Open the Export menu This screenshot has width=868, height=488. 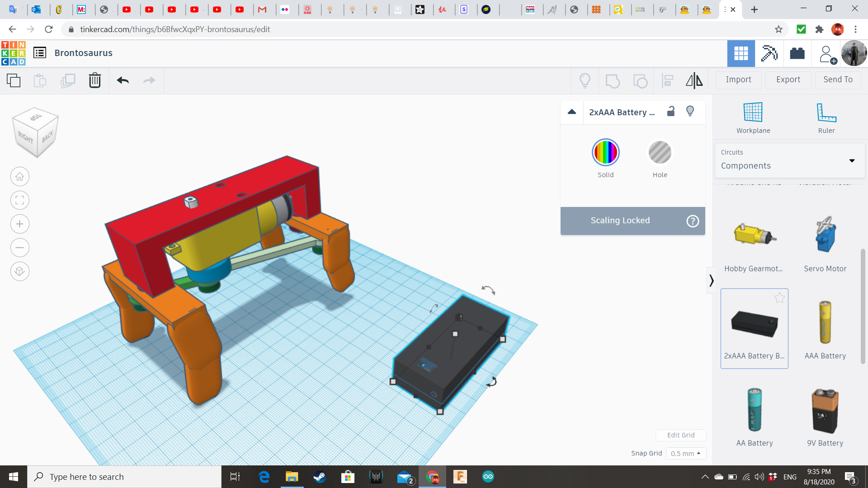coord(788,80)
